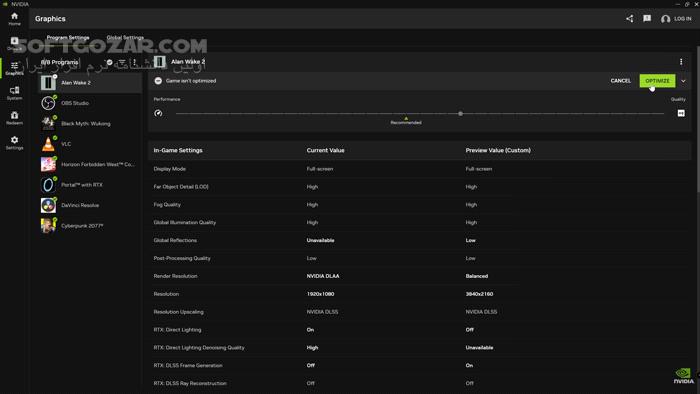Click the 3840x2160 preview resolution value
The image size is (700, 394).
[479, 294]
